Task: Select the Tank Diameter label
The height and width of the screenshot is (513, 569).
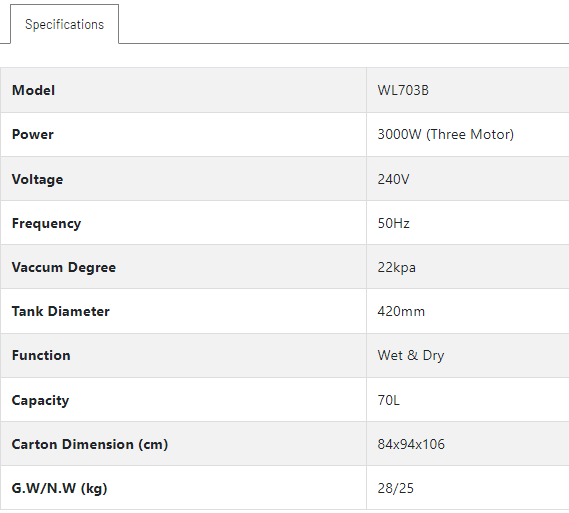Action: point(61,311)
